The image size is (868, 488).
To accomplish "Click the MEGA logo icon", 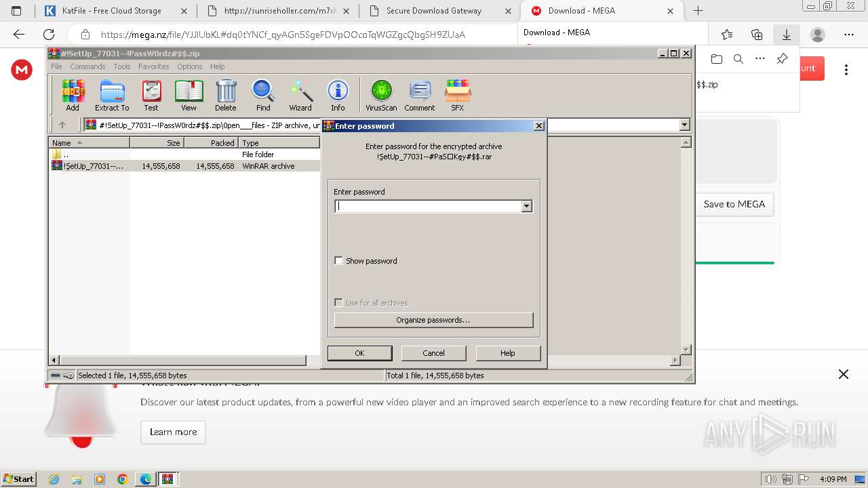I will 22,69.
